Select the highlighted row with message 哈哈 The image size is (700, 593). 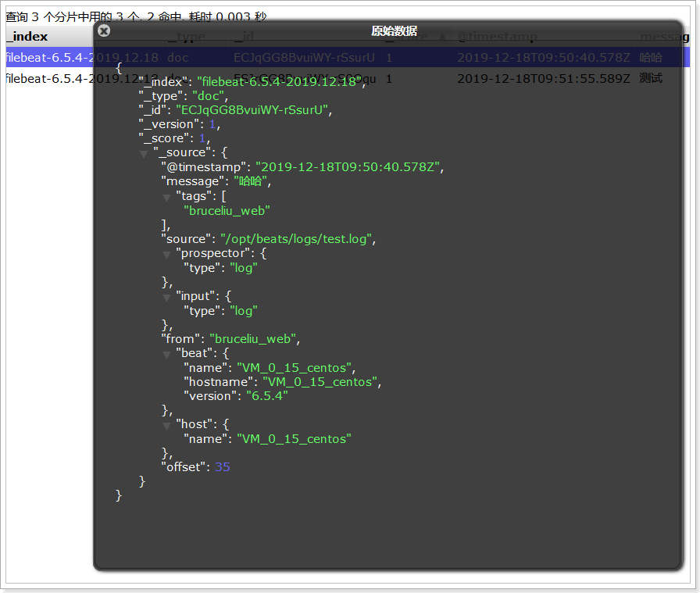click(x=348, y=58)
